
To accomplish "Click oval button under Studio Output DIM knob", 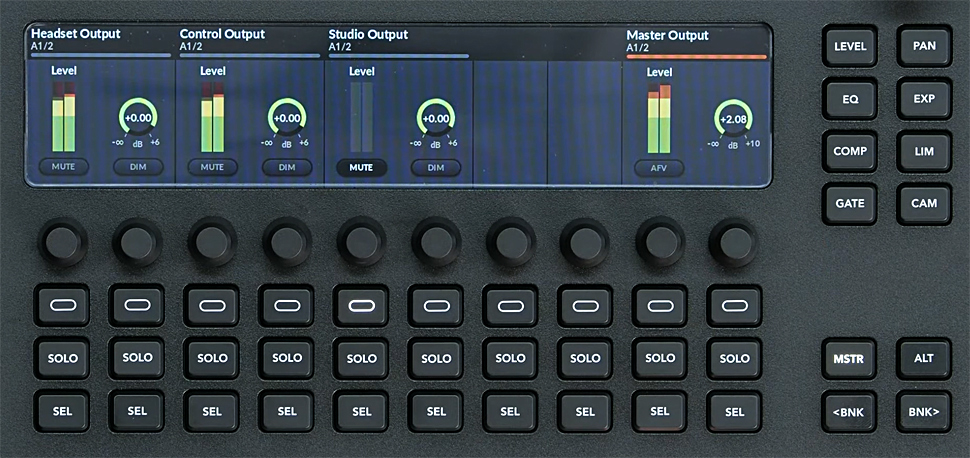I will 436,306.
